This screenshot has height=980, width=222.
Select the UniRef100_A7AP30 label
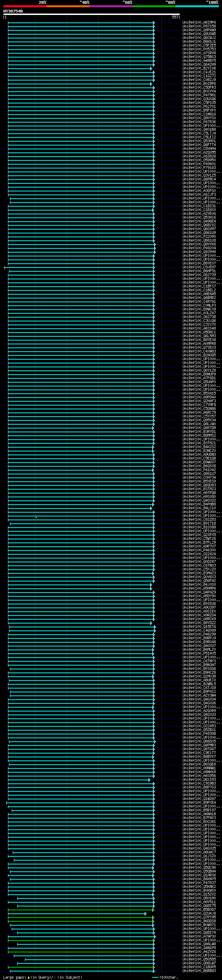(x=199, y=936)
